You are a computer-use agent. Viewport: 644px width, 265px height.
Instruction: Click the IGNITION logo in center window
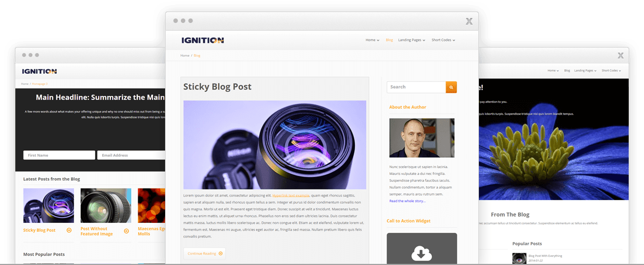click(202, 40)
